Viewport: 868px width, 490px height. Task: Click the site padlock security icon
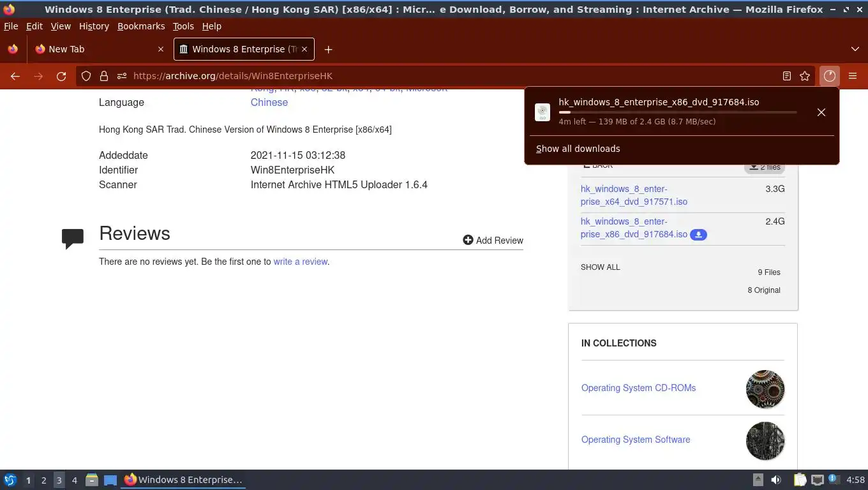coord(103,76)
